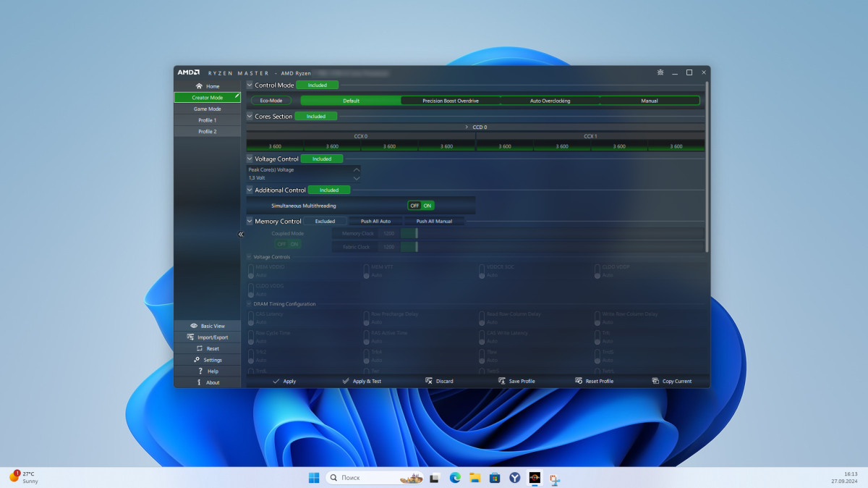This screenshot has height=488, width=868.
Task: Click the Save Profile icon
Action: tap(502, 381)
